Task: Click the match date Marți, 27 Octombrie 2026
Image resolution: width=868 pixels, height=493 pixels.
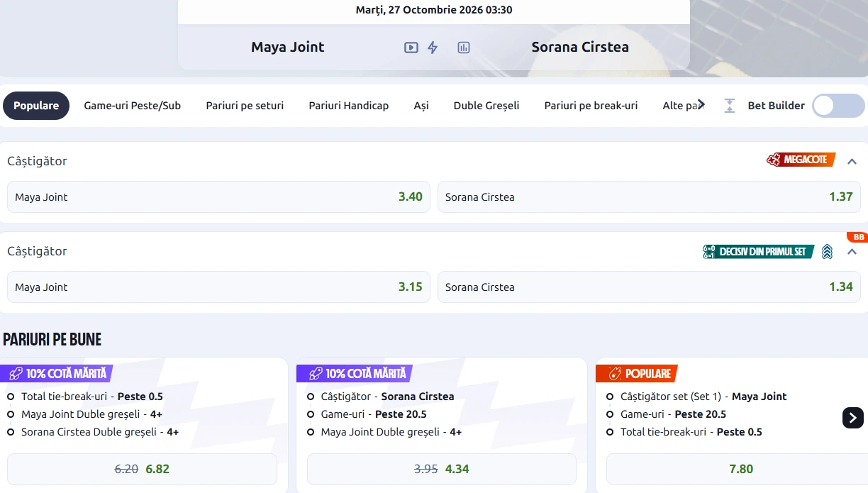Action: pos(434,10)
